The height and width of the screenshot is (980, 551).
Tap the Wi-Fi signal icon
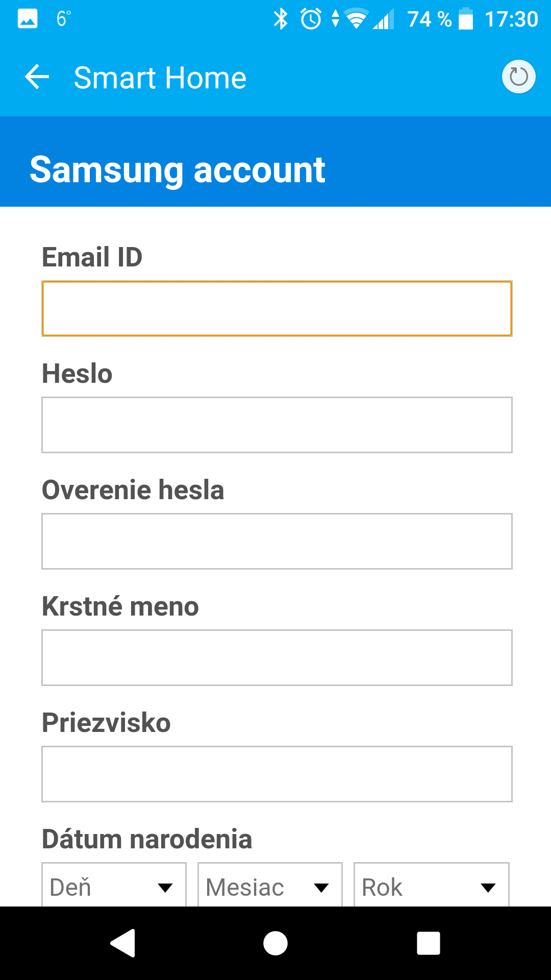coord(356,19)
